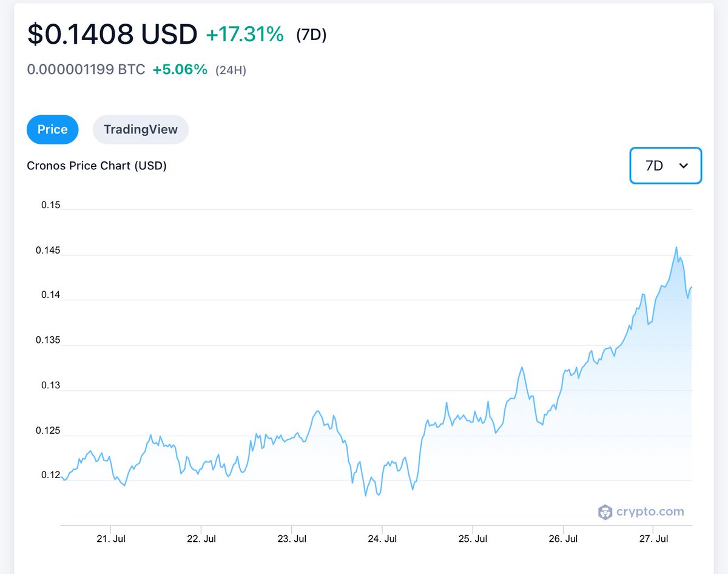This screenshot has height=574, width=728.
Task: Click the chart's lowest dip on 23 Jul
Action: click(x=366, y=495)
